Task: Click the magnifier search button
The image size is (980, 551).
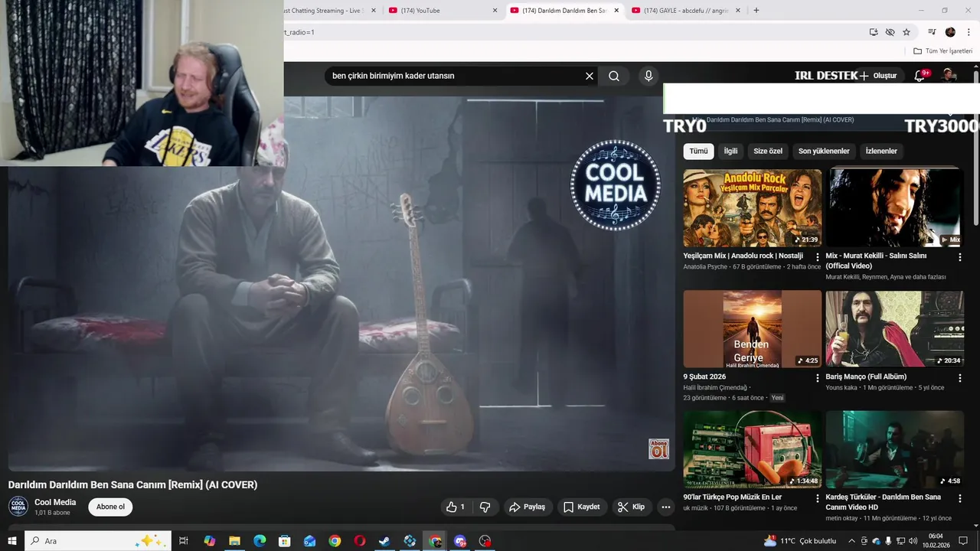Action: [614, 76]
